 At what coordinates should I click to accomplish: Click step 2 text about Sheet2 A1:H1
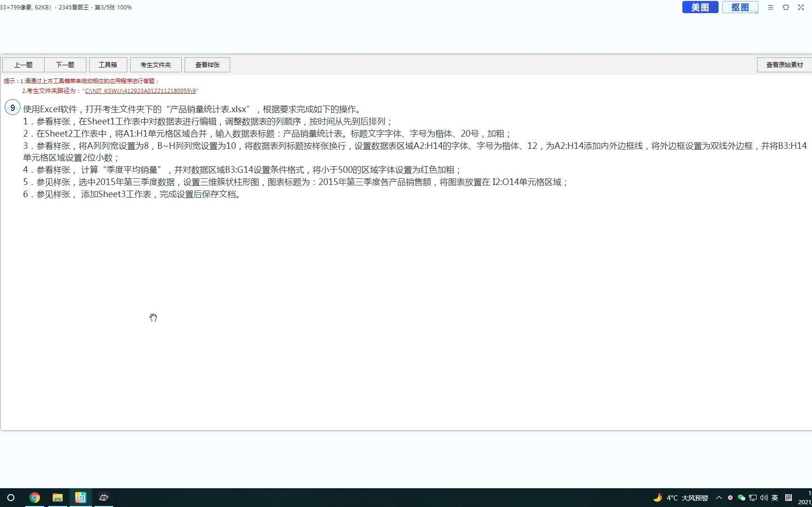pyautogui.click(x=267, y=134)
